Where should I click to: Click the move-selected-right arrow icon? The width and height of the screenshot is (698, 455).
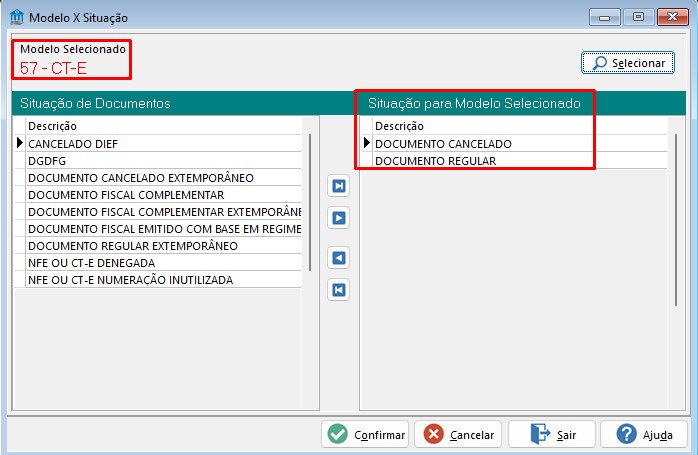(339, 218)
